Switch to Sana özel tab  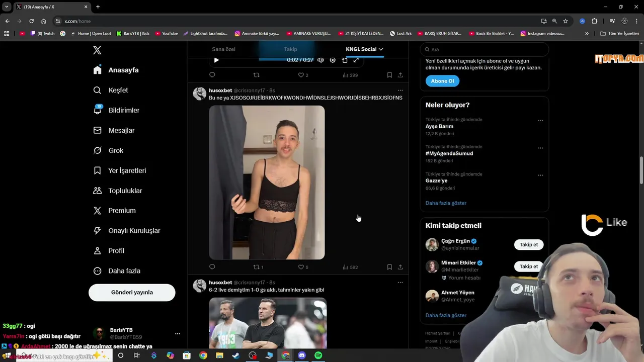[223, 49]
